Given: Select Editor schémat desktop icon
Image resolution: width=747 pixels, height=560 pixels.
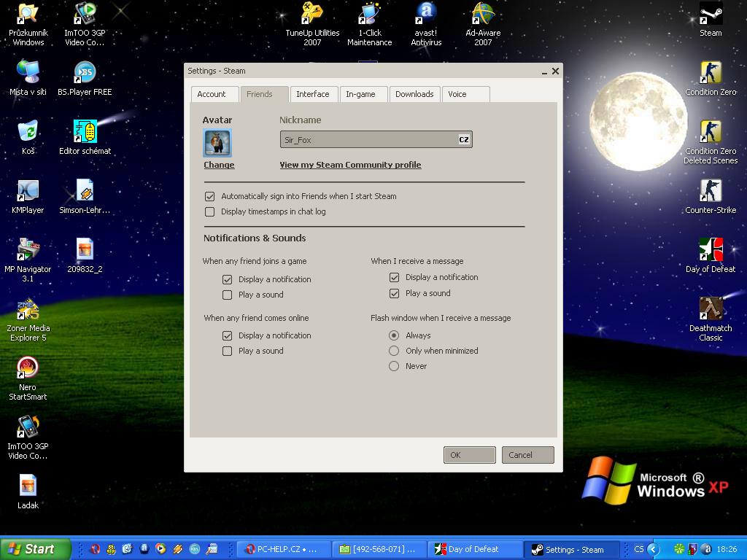Looking at the screenshot, I should click(x=85, y=138).
